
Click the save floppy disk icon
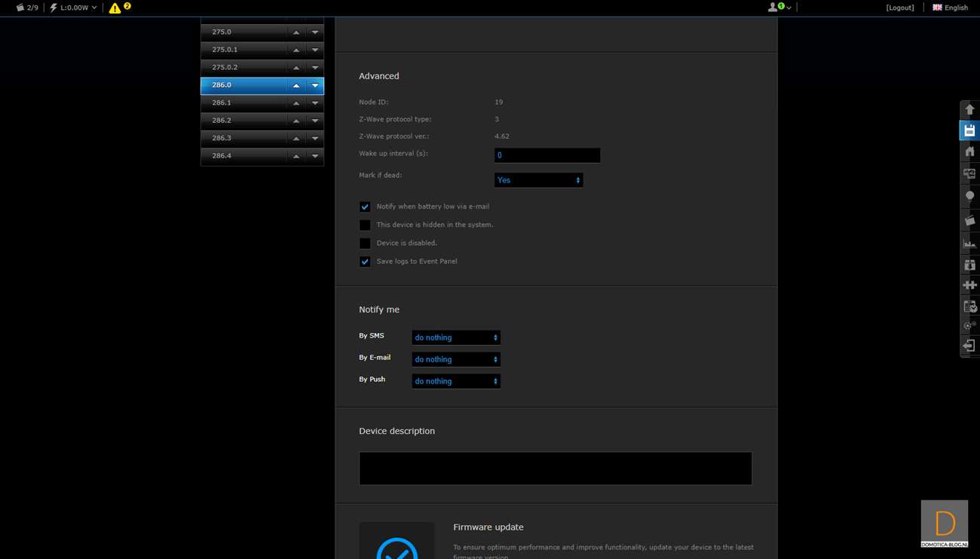click(969, 131)
